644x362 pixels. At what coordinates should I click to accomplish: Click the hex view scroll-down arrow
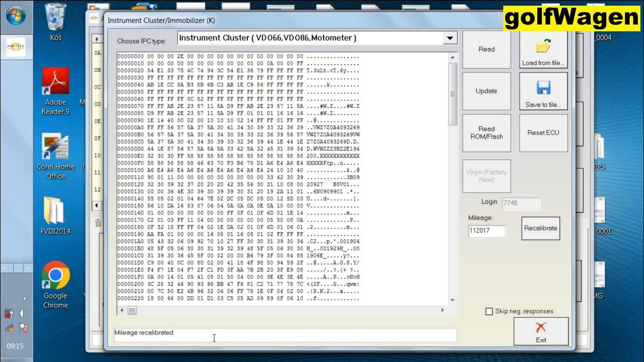(x=453, y=300)
